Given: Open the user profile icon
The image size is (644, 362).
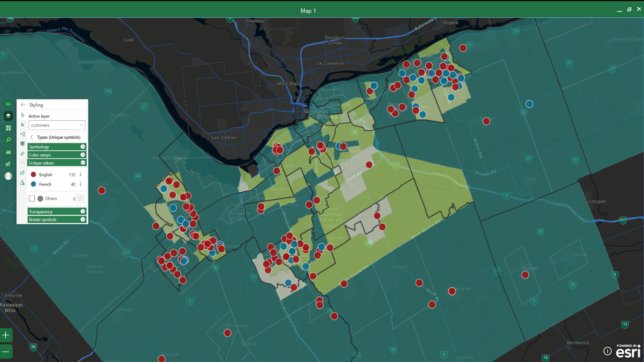Looking at the screenshot, I should [8, 176].
